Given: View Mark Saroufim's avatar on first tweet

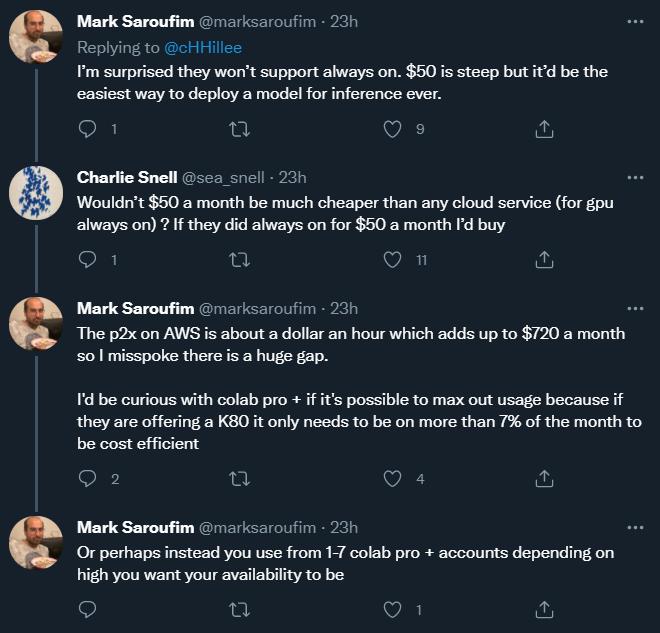Looking at the screenshot, I should click(x=36, y=37).
